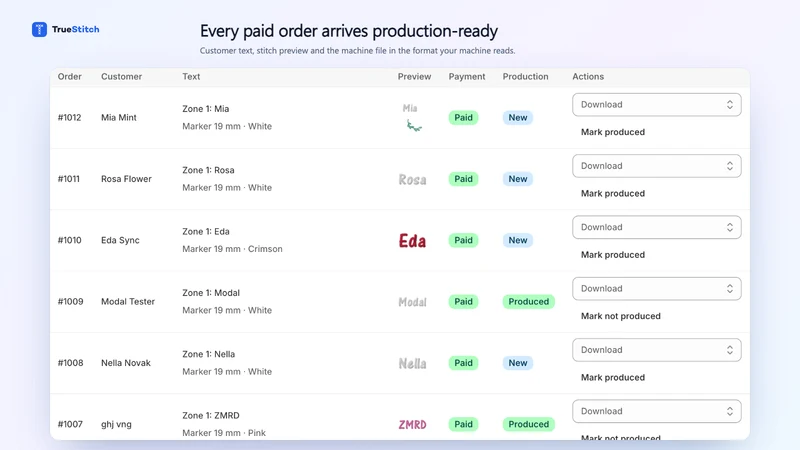The width and height of the screenshot is (800, 450).
Task: Click the New status badge for order #1008
Action: [x=517, y=363]
